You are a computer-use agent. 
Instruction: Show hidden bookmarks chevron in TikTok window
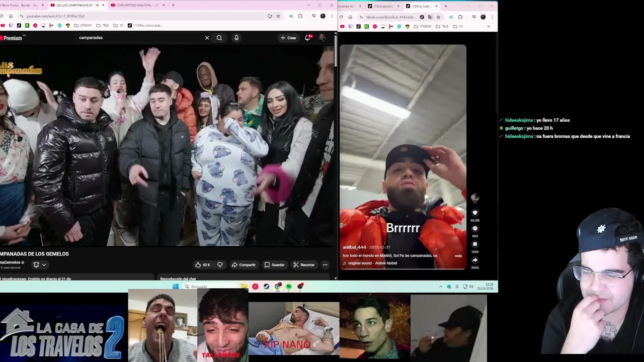click(488, 26)
